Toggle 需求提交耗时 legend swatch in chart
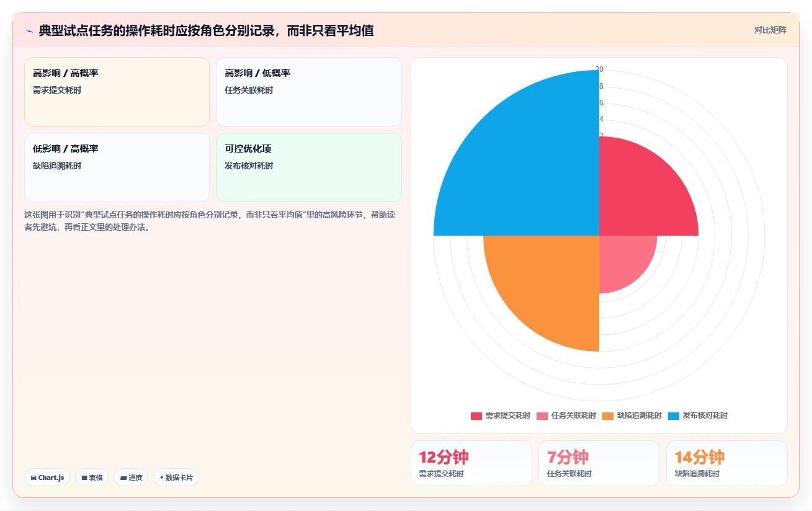 point(476,415)
